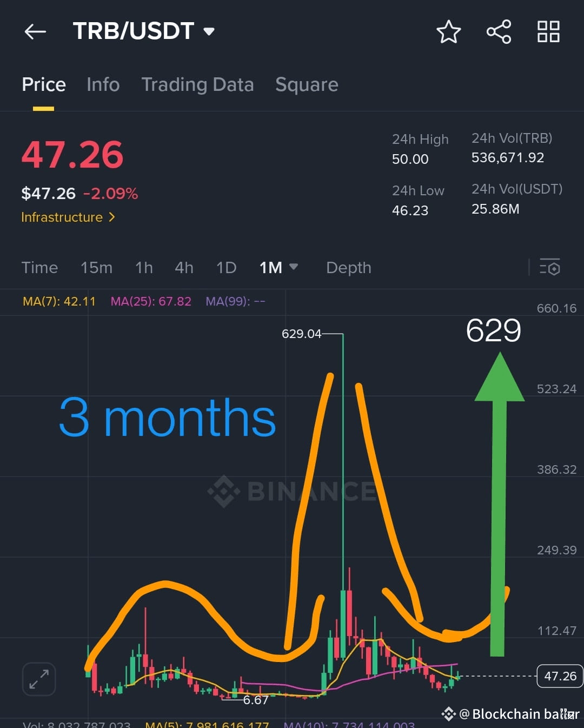Screen dimensions: 584x728
Task: Select the 4h interval
Action: [x=184, y=267]
